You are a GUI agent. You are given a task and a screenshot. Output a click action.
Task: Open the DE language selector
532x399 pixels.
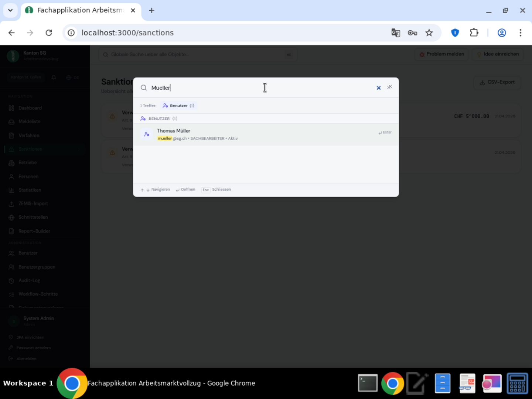[73, 78]
